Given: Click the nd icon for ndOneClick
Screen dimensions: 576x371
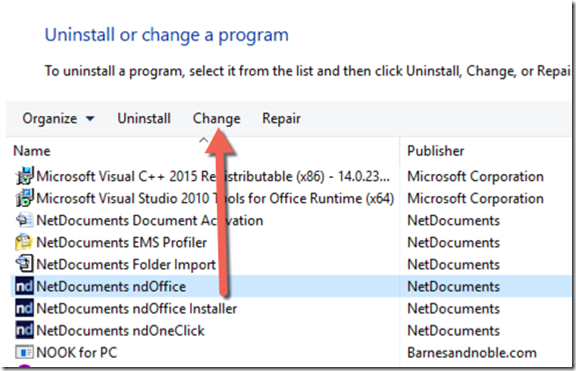Looking at the screenshot, I should [x=24, y=330].
